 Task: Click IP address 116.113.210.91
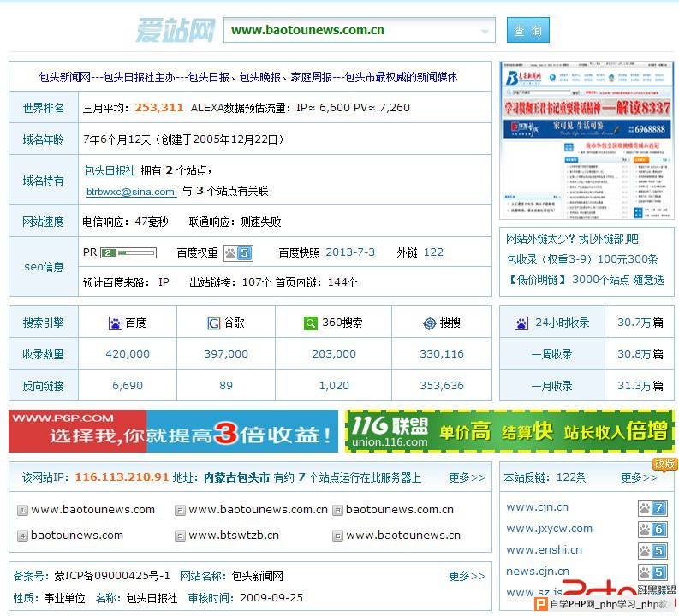click(122, 477)
